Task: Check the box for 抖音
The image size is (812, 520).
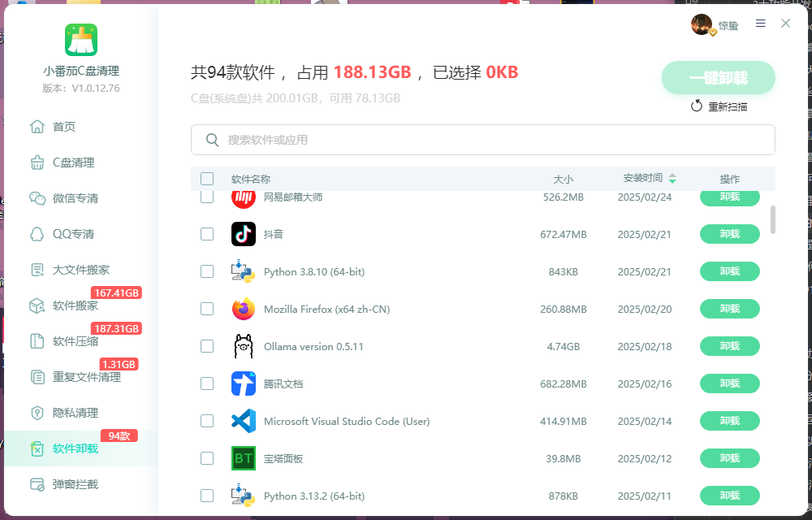Action: 207,234
